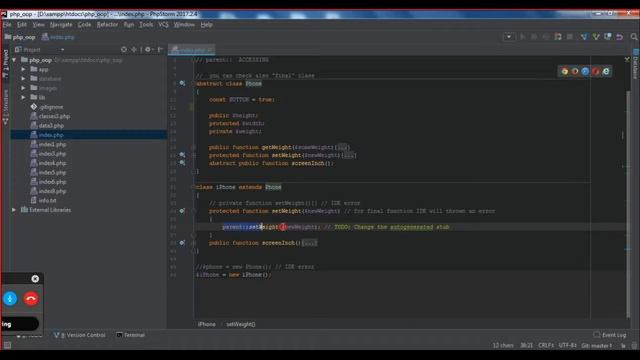Screen dimensions: 640x360
Task: Open the VCS menu
Action: pyautogui.click(x=163, y=24)
